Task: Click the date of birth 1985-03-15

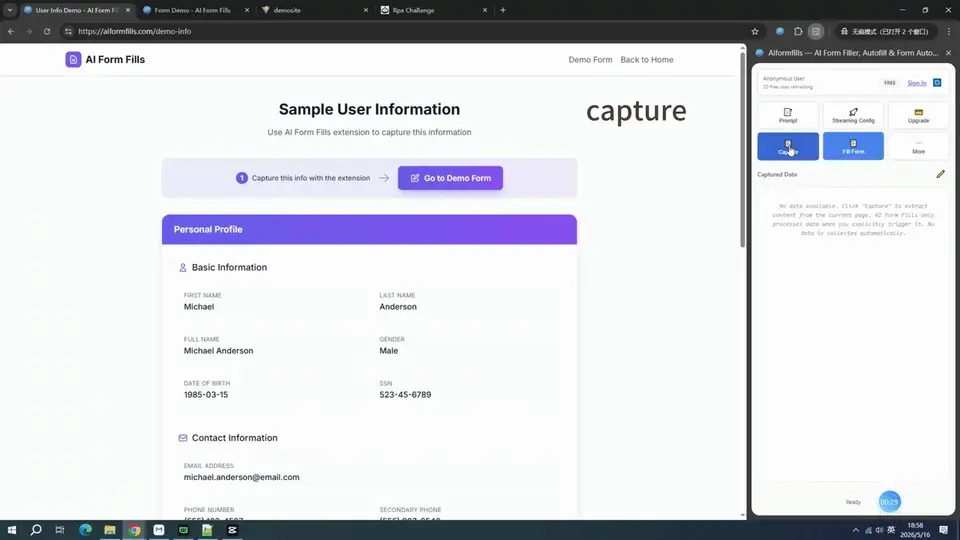Action: 206,395
